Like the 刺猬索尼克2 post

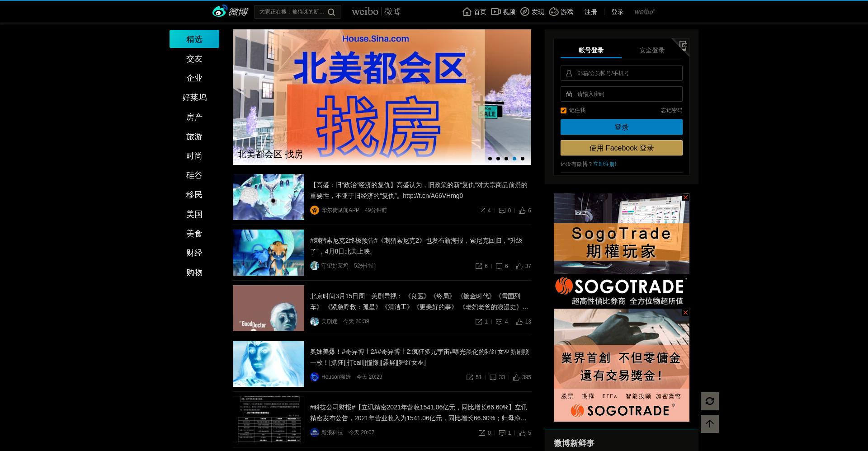pos(519,266)
